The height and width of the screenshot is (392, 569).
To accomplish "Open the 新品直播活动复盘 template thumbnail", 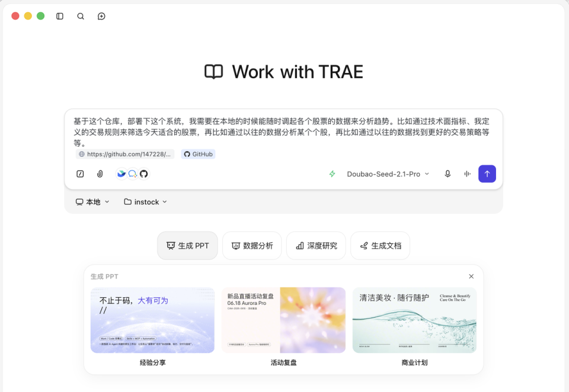I will tap(283, 320).
